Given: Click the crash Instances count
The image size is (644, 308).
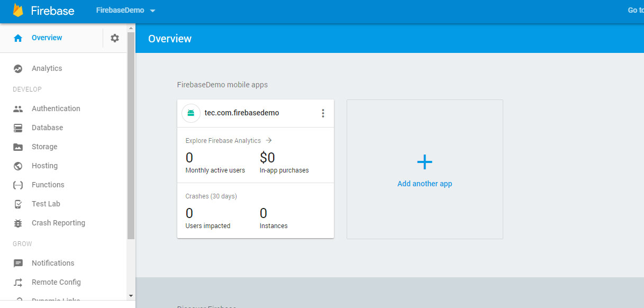Looking at the screenshot, I should pos(264,213).
